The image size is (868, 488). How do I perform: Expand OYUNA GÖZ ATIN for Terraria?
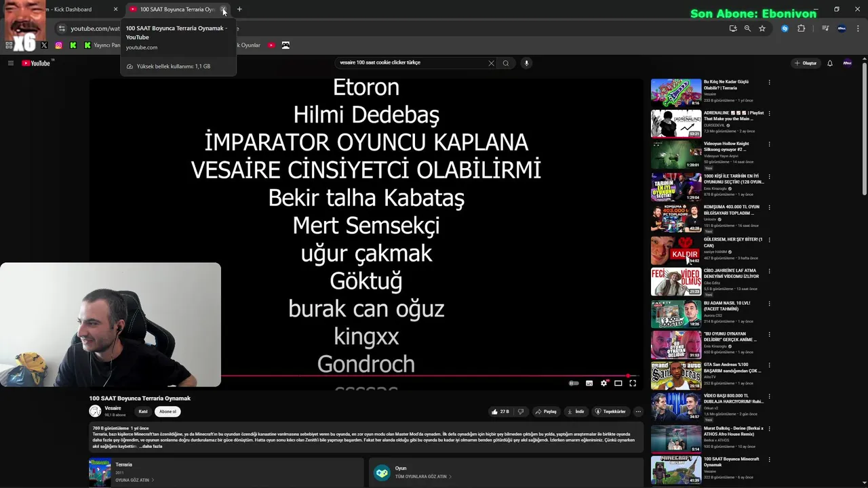coord(134,480)
